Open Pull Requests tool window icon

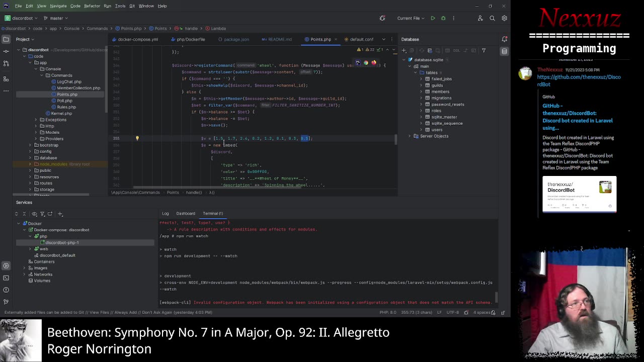tap(6, 63)
